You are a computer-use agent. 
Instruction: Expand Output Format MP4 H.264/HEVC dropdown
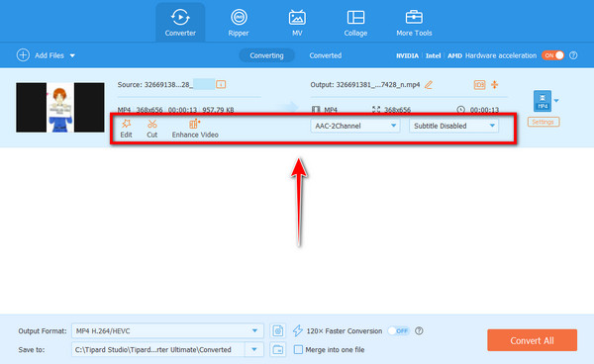(167, 330)
